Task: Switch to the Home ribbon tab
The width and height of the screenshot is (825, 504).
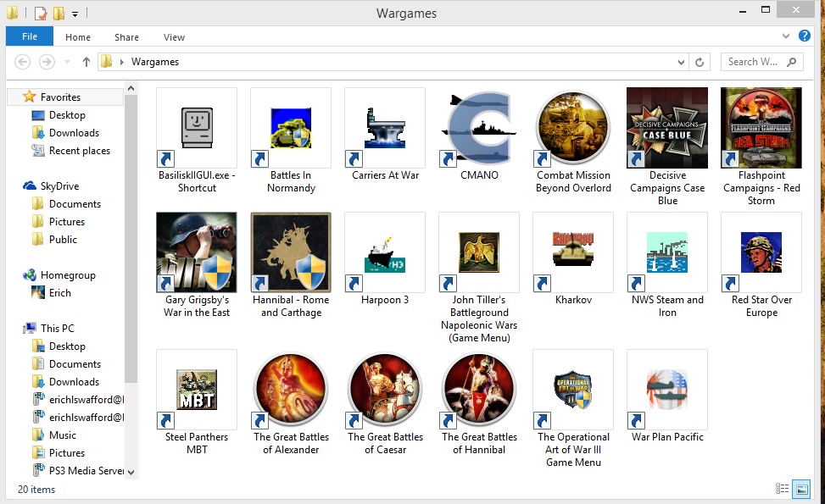Action: (78, 36)
